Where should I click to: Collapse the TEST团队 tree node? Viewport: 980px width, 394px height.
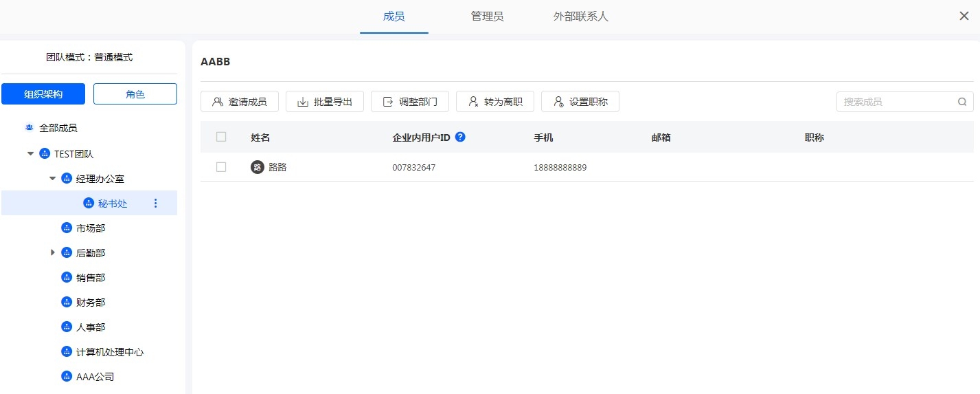pos(30,154)
